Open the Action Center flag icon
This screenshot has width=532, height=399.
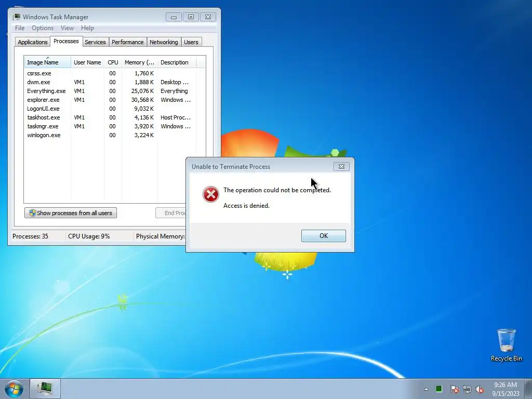tap(454, 389)
